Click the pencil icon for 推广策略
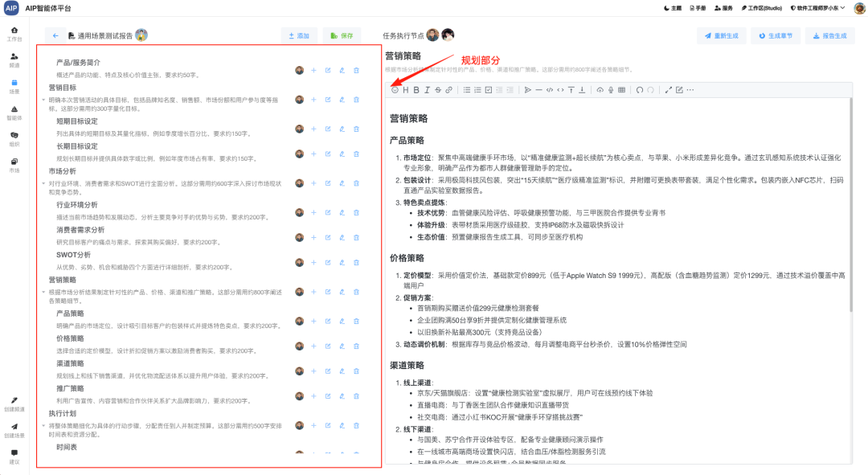This screenshot has width=868, height=475. pos(342,395)
